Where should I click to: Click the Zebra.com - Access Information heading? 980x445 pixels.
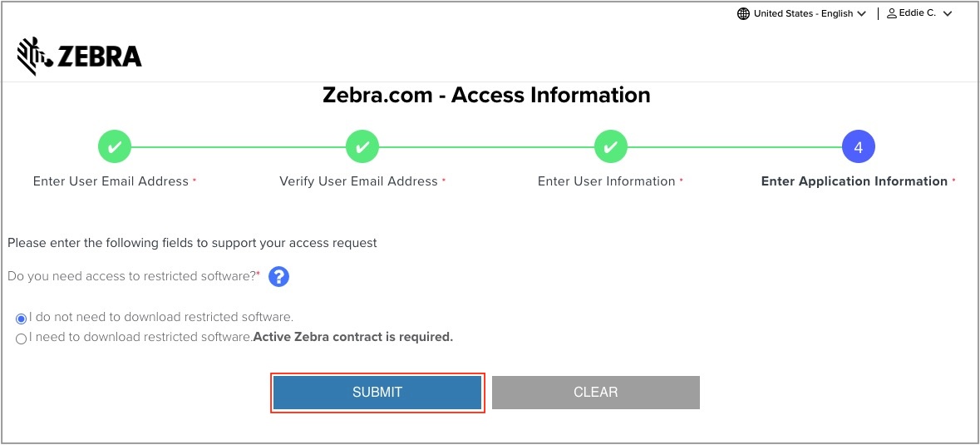[x=486, y=95]
